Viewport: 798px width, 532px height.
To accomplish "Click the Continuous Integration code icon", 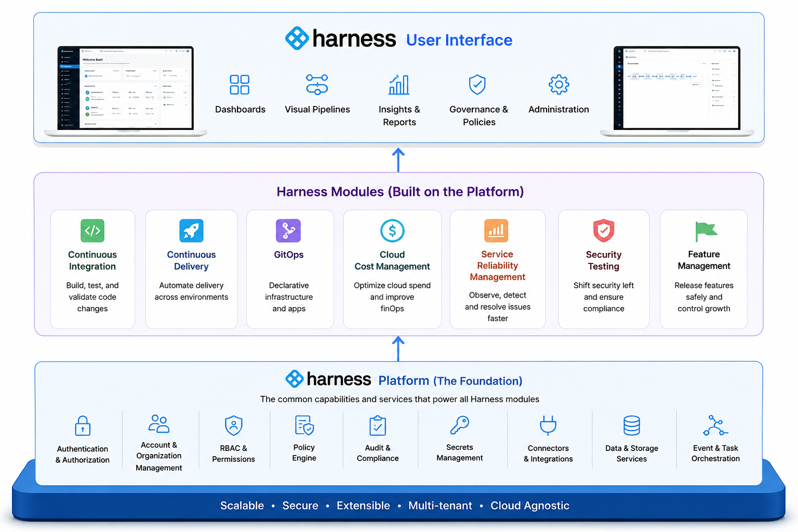I will [x=92, y=231].
